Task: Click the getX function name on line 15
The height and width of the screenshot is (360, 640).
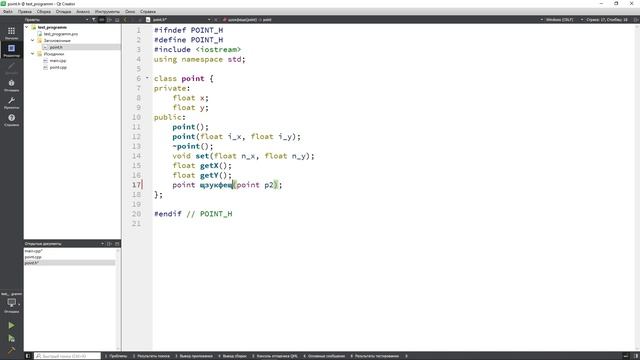Action: tap(209, 165)
